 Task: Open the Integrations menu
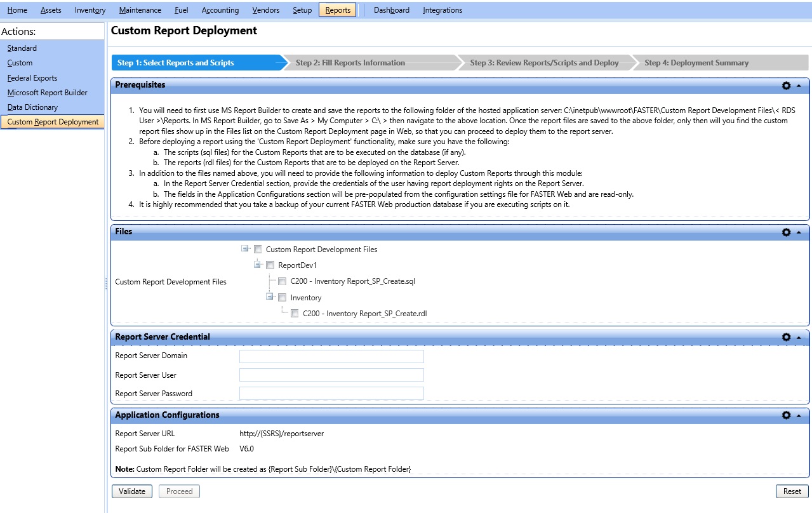[443, 10]
